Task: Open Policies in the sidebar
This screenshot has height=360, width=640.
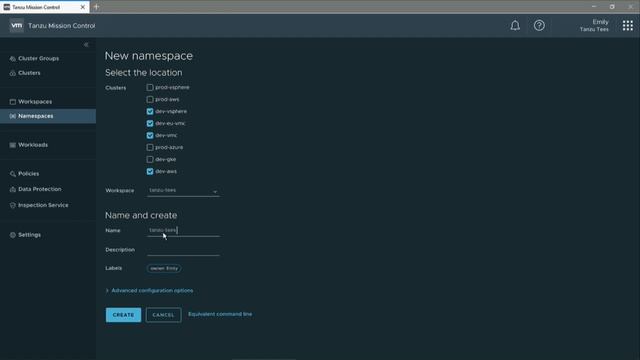Action: tap(29, 174)
